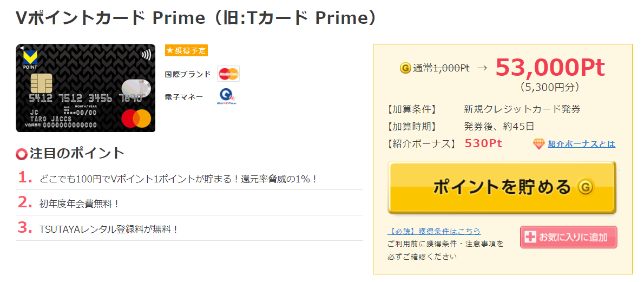Select the 初年度年会費無料 point item
Viewport: 644px width, 282px height.
point(79,204)
